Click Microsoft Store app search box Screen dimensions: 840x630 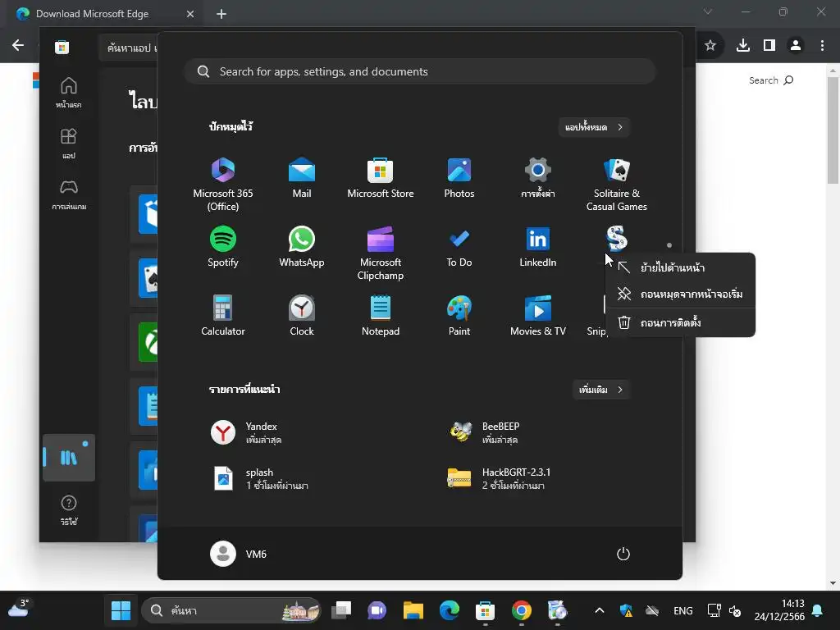[x=129, y=48]
